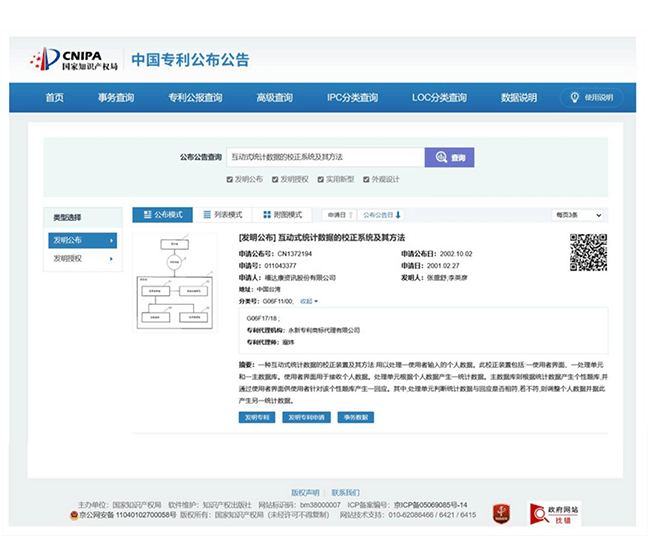Open the 每页3条 results-per-page dropdown
This screenshot has height=536, width=650.
point(578,215)
